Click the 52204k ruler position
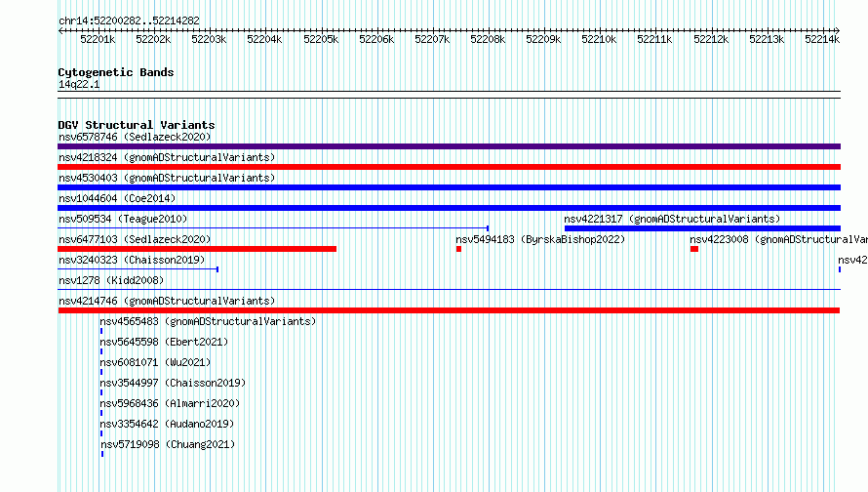 coord(264,39)
